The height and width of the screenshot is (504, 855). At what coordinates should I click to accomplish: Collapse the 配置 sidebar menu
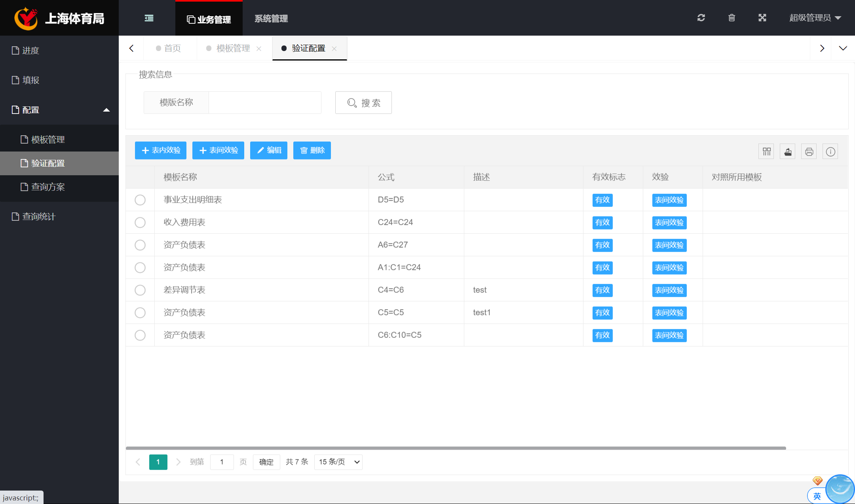click(59, 110)
